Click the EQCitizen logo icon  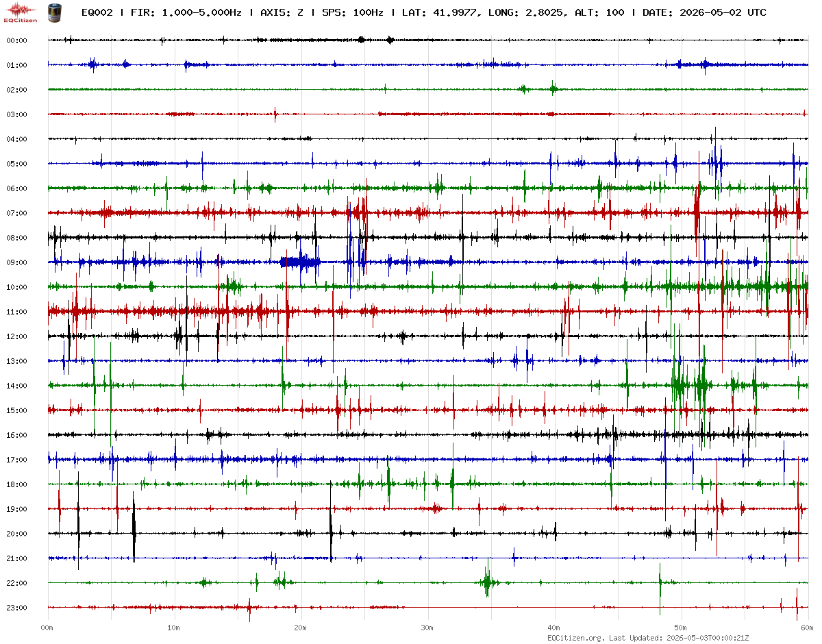(x=21, y=12)
